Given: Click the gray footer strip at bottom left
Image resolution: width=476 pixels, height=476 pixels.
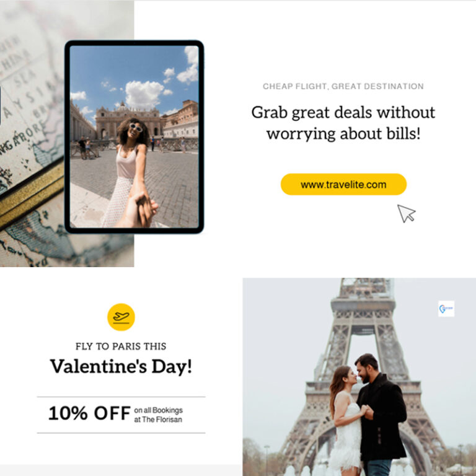Looking at the screenshot, I should pyautogui.click(x=121, y=470).
